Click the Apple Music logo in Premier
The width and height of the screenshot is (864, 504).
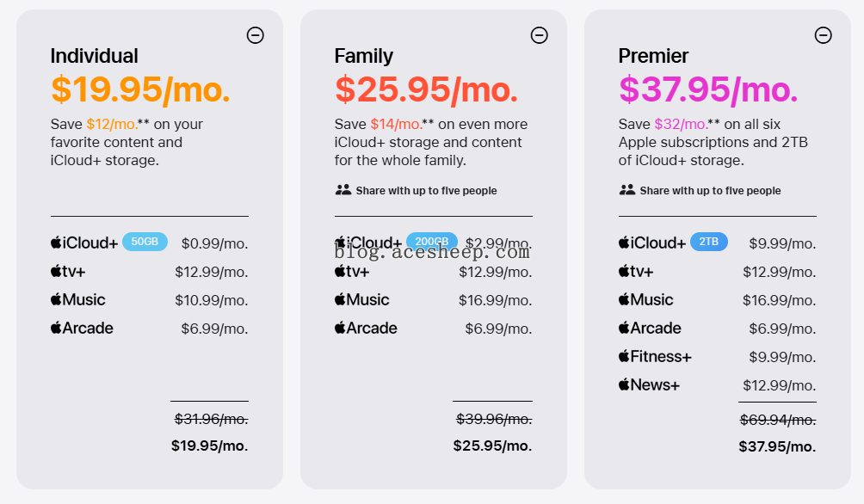click(x=645, y=299)
